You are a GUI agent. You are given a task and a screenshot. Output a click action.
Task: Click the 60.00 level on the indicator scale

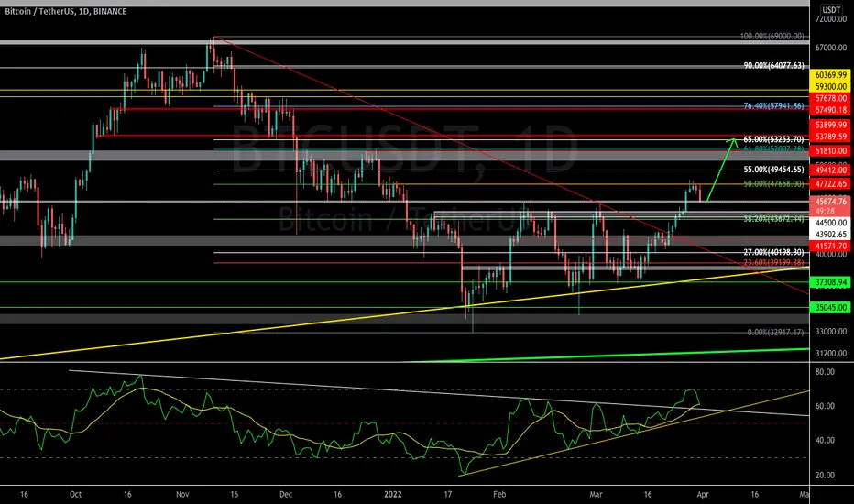click(825, 407)
